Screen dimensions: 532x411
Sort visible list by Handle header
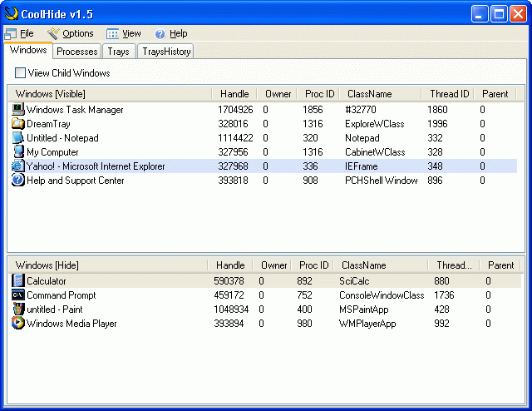(x=234, y=94)
